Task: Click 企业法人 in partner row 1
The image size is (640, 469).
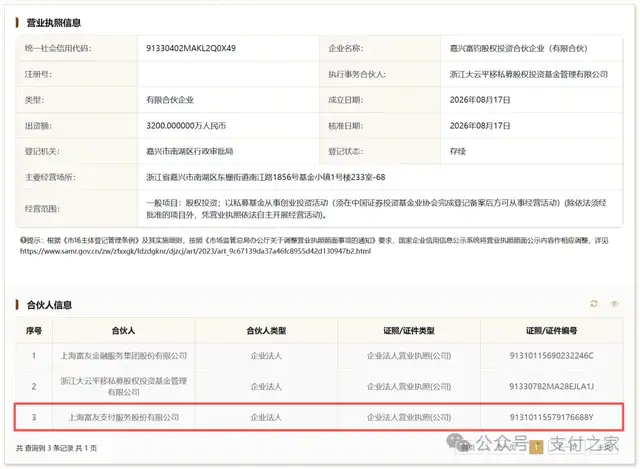Action: (x=266, y=356)
